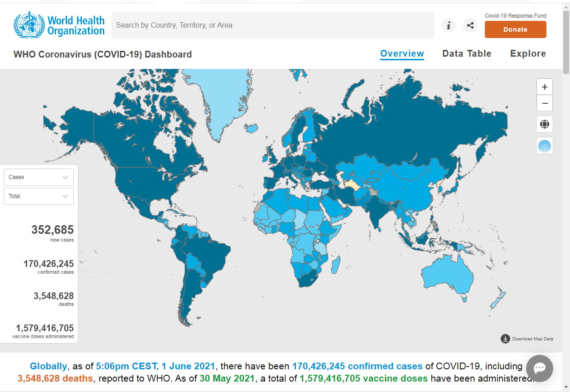Switch map to globe view icon
570x392 pixels.
545,124
